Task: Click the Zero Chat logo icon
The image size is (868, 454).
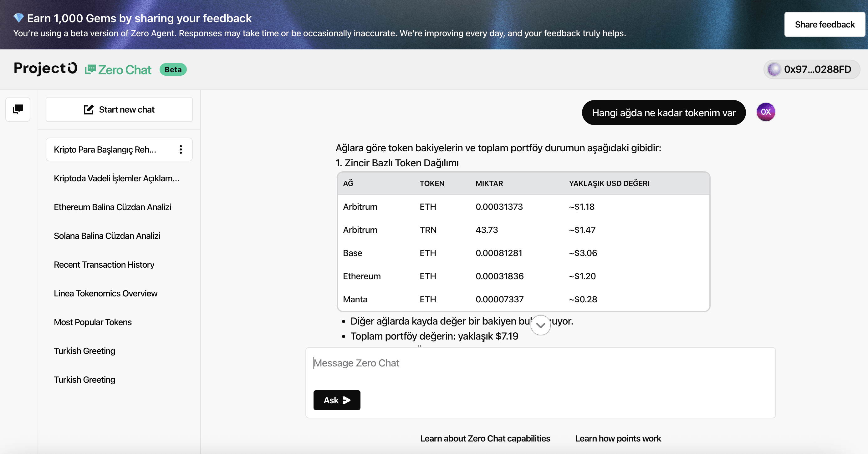Action: point(90,69)
